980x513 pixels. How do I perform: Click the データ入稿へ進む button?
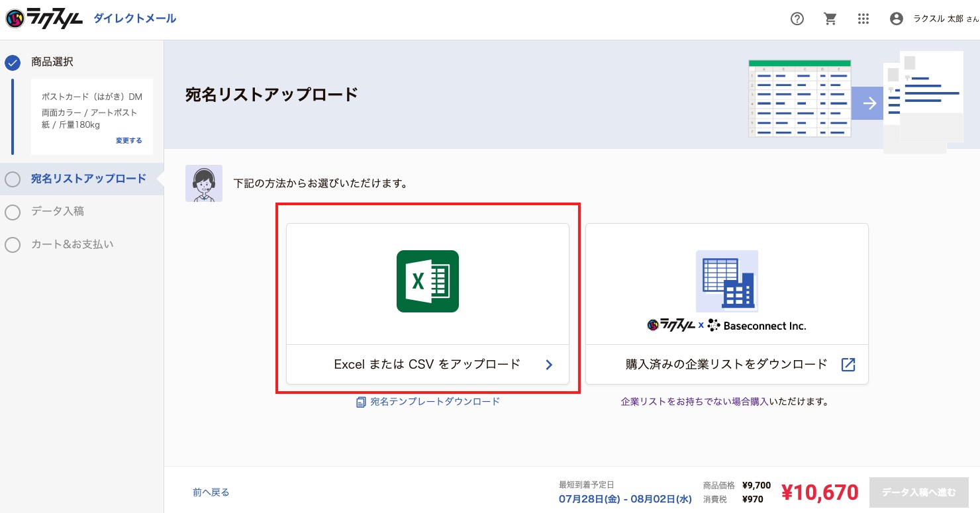[919, 492]
